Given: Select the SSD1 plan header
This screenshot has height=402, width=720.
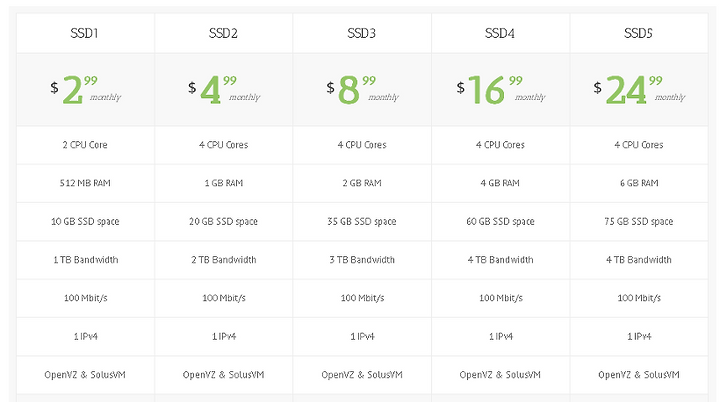Looking at the screenshot, I should click(x=84, y=33).
